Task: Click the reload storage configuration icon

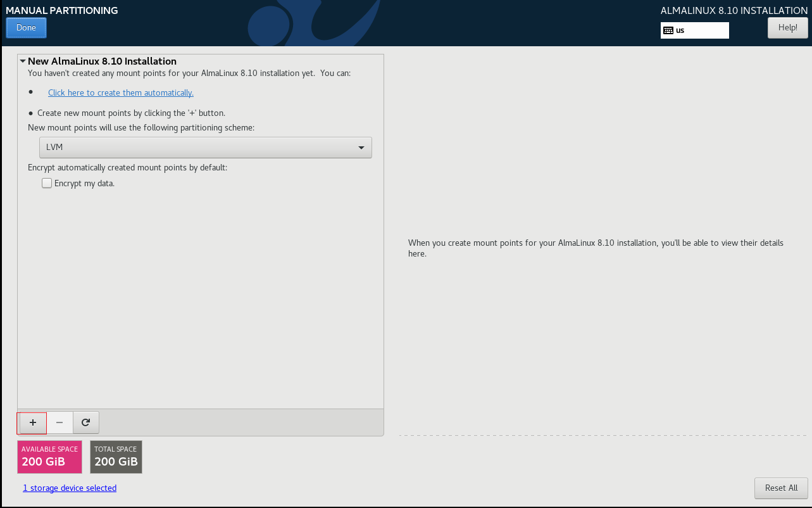Action: [85, 422]
